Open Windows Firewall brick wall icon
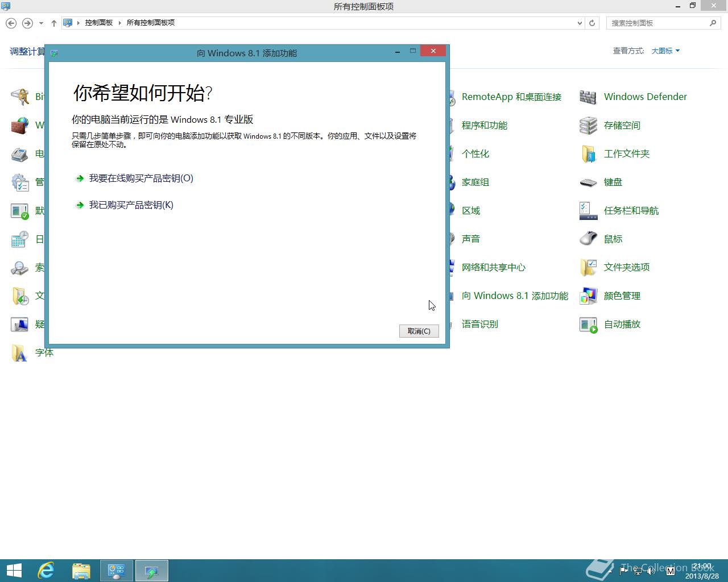The height and width of the screenshot is (582, 728). click(x=20, y=125)
